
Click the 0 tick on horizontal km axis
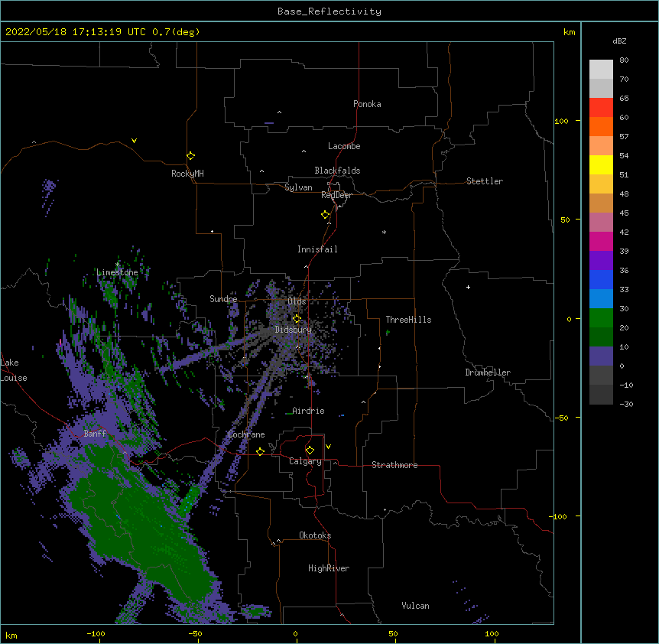295,634
